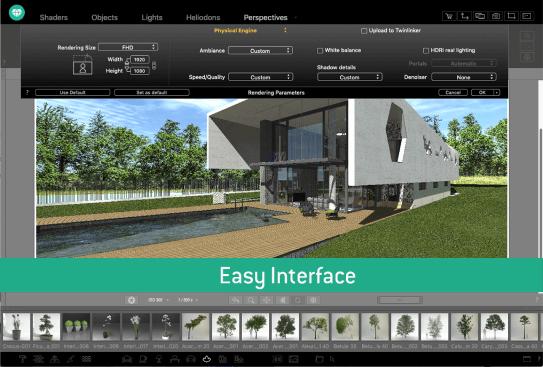543x367 pixels.
Task: Open the Speed/Quality dropdown
Action: click(x=260, y=77)
